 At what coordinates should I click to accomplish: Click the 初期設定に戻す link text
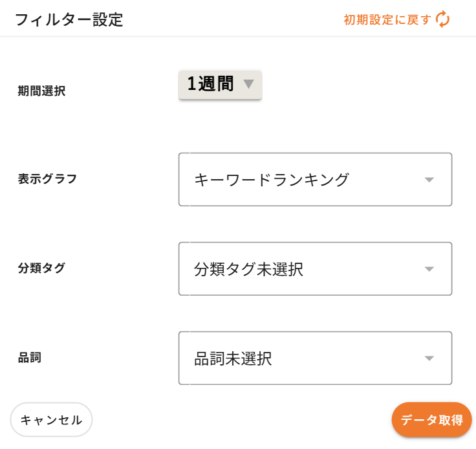tap(387, 19)
